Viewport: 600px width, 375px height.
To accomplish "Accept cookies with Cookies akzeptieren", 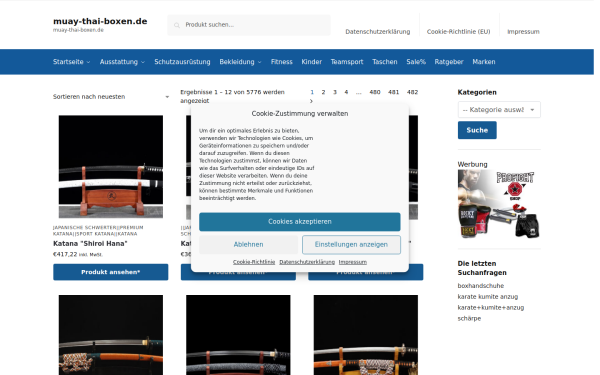I will 300,222.
